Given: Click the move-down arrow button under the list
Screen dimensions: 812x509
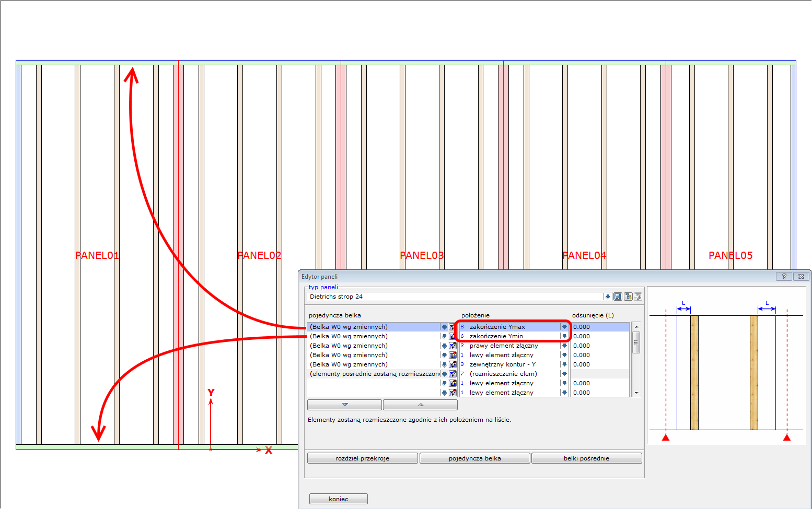Looking at the screenshot, I should [344, 405].
